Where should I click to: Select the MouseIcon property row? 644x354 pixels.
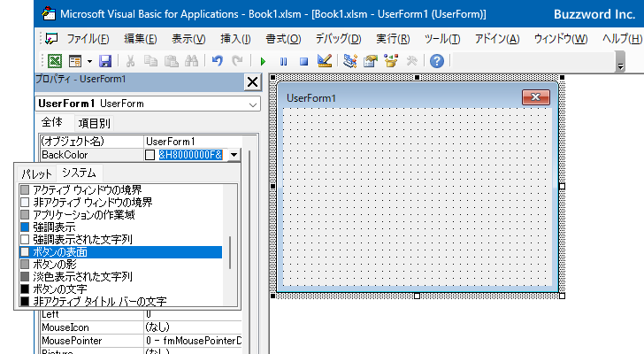(141, 327)
